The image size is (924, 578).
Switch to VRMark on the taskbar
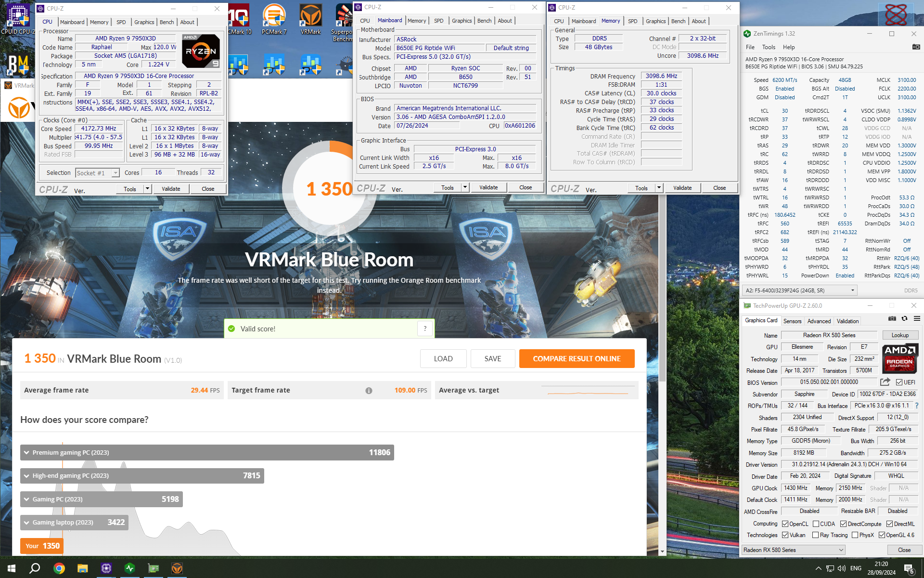coord(177,568)
